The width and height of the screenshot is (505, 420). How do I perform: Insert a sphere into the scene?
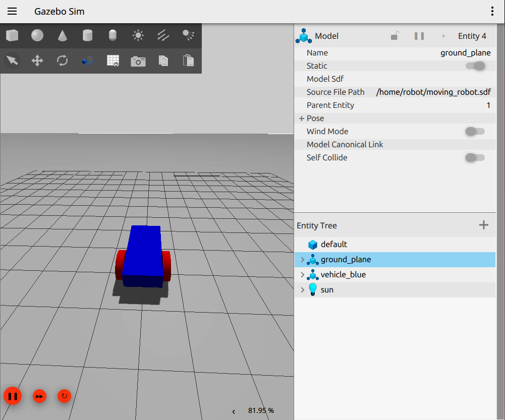pos(37,36)
